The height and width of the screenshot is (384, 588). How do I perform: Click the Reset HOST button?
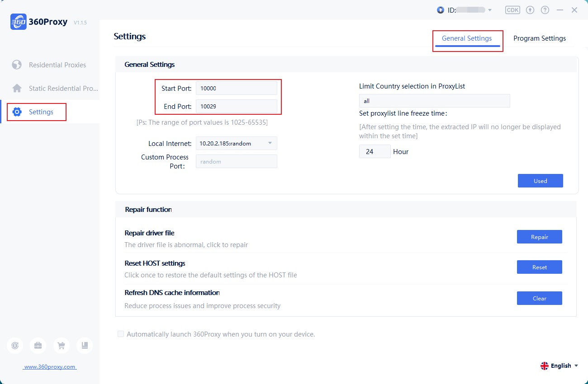click(540, 267)
